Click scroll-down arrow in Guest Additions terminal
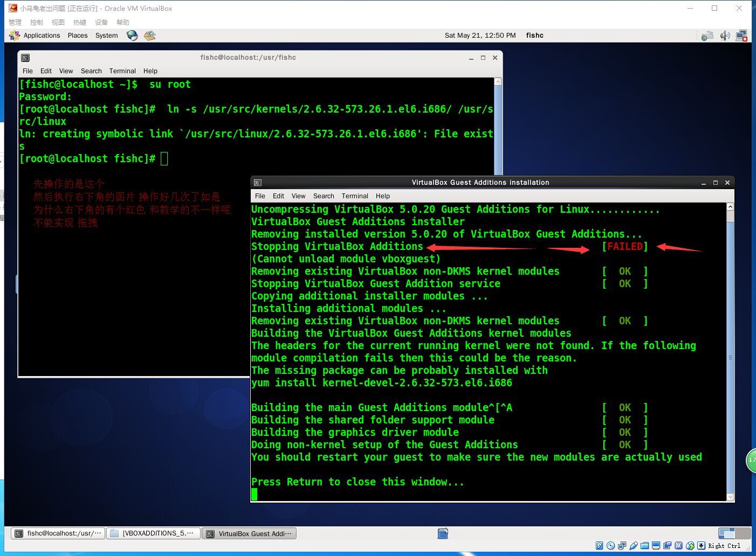The image size is (756, 556). click(731, 497)
